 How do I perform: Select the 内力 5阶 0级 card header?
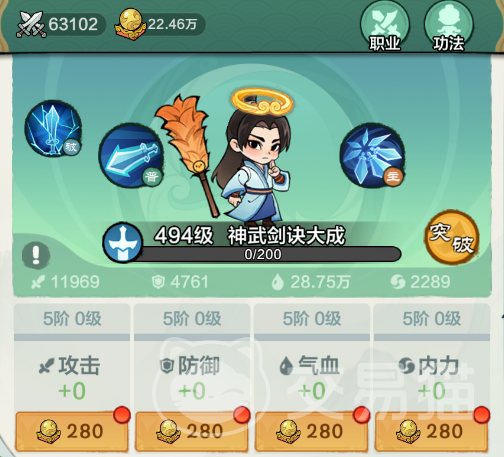coord(432,319)
